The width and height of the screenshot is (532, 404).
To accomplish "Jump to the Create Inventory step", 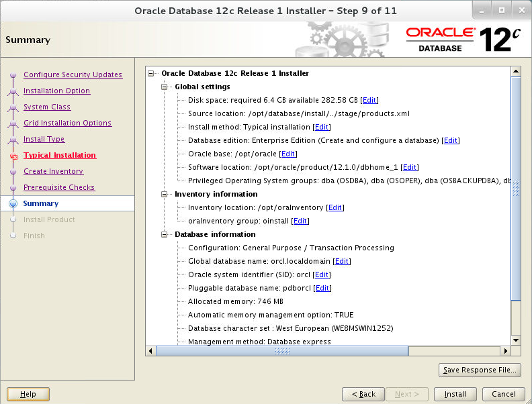I will click(53, 172).
